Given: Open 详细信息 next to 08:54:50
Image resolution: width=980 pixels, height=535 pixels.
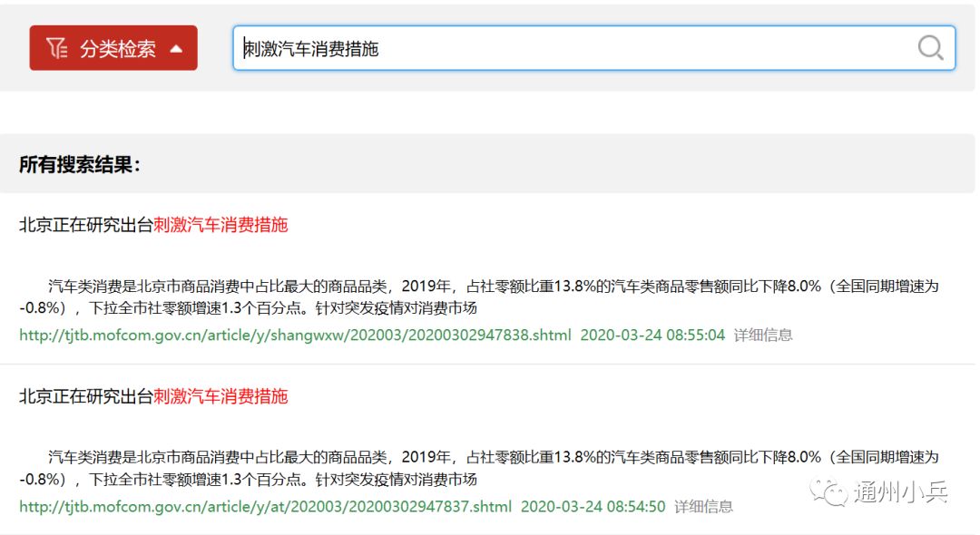Looking at the screenshot, I should coord(703,506).
